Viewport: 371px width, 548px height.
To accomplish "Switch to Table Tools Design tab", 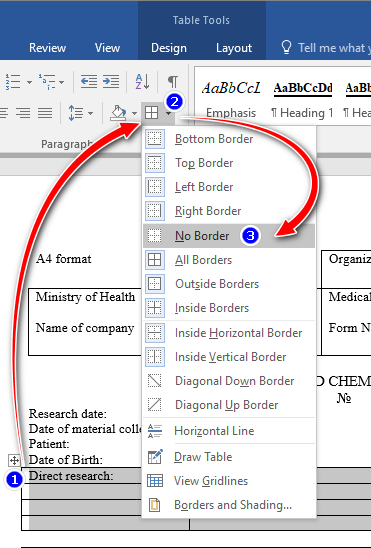I will pyautogui.click(x=169, y=48).
